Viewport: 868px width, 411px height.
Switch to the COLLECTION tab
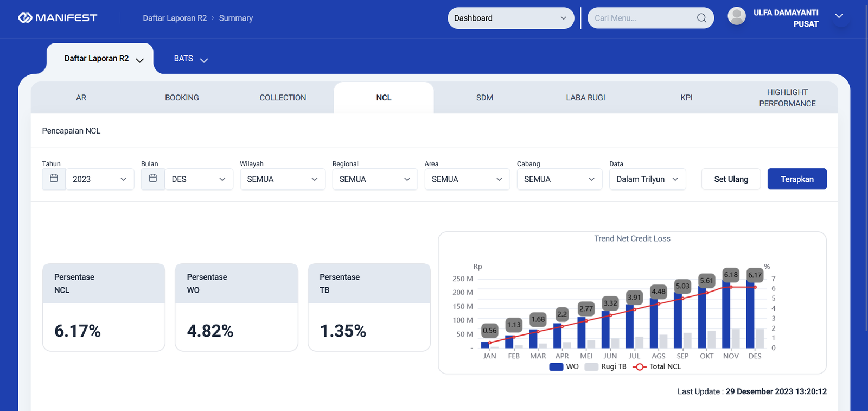(283, 98)
